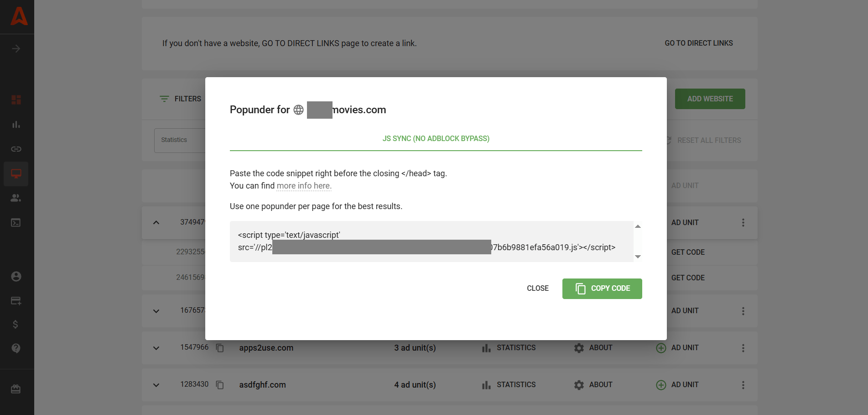Collapse the expanded website row 374947
The image size is (868, 415).
coord(156,223)
